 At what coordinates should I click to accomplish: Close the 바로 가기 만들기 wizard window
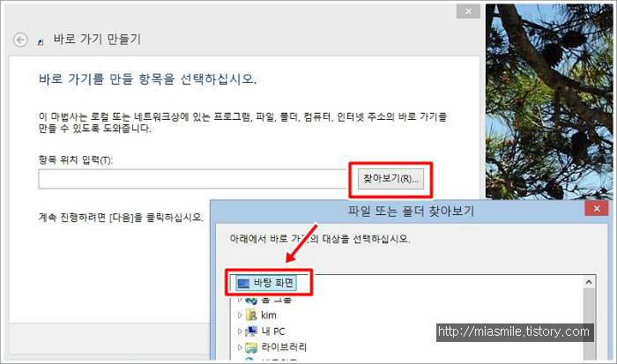click(x=468, y=11)
